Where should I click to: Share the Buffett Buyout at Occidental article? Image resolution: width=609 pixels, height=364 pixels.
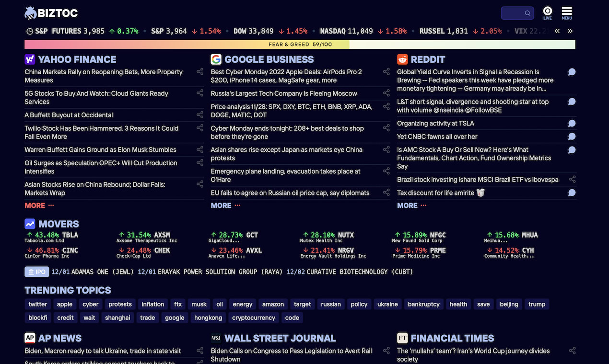(200, 115)
